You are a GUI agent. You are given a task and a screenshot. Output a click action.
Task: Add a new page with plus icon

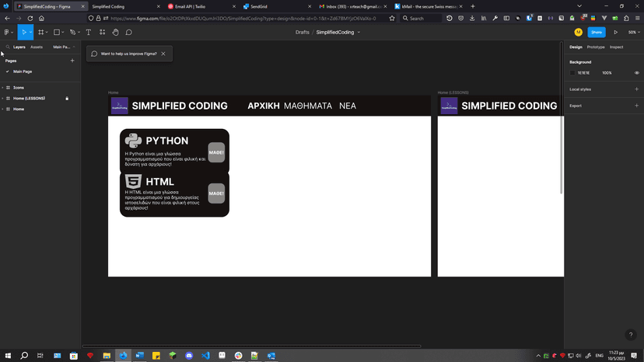point(72,61)
